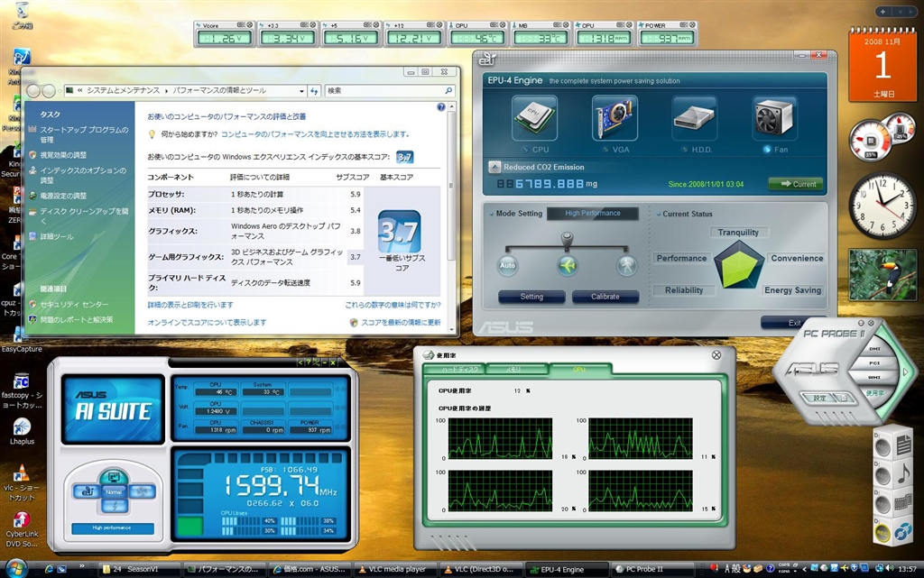The height and width of the screenshot is (578, 924).
Task: Click the Calibrate button in EPU-4
Action: (605, 297)
